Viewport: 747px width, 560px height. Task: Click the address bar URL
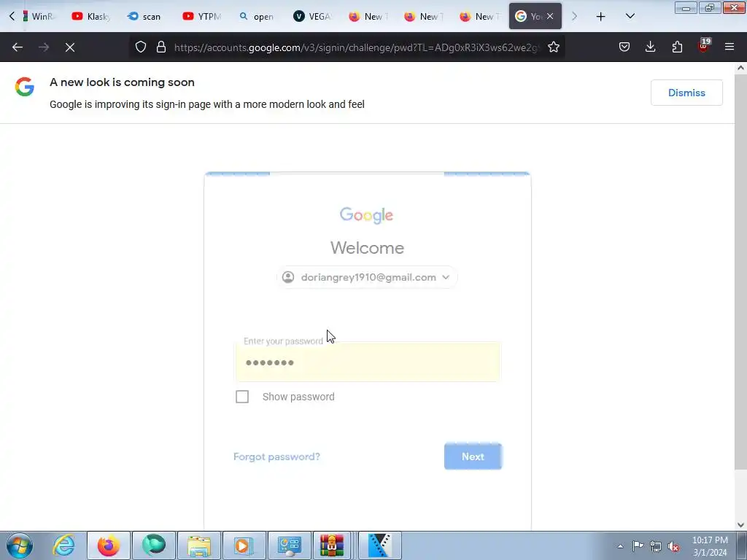[356, 47]
